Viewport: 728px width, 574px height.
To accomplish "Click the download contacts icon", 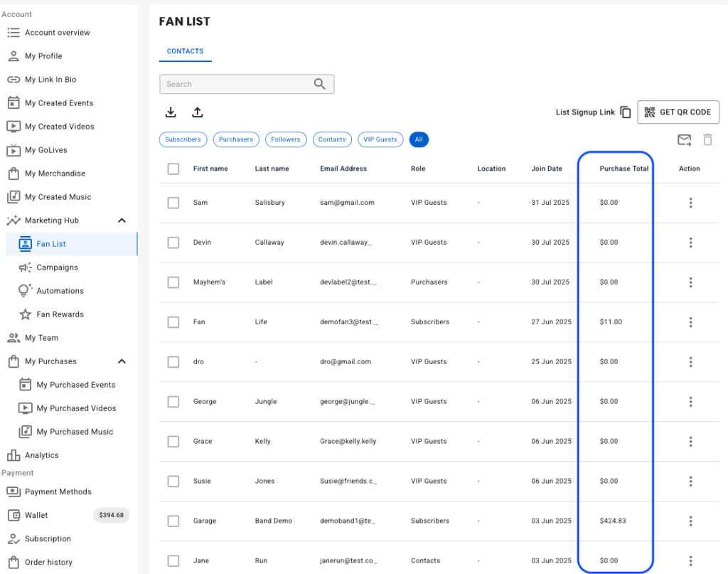I will [171, 112].
